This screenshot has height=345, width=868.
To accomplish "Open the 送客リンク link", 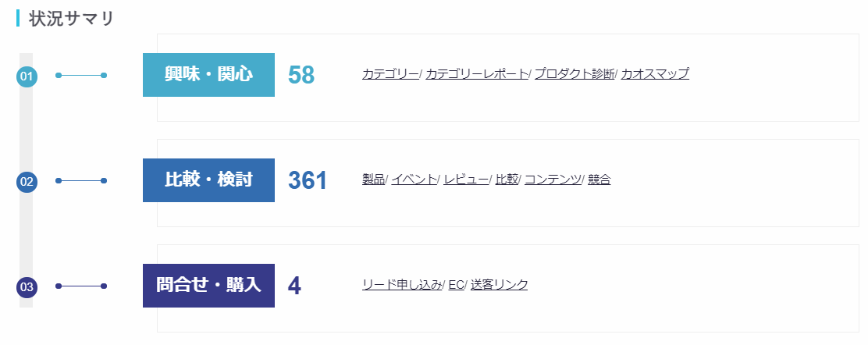I will coord(499,285).
